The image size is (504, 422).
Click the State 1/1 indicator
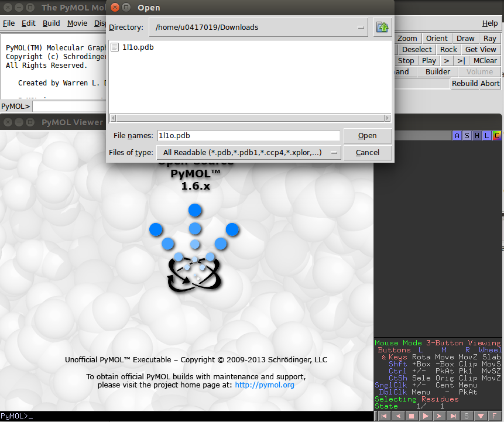pos(410,406)
